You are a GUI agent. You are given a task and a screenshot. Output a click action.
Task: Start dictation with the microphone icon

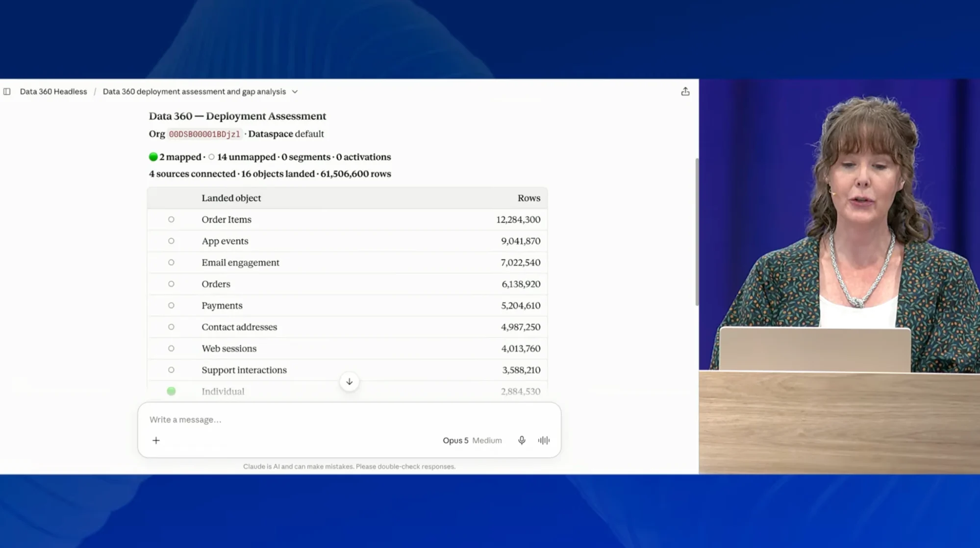[x=522, y=441]
